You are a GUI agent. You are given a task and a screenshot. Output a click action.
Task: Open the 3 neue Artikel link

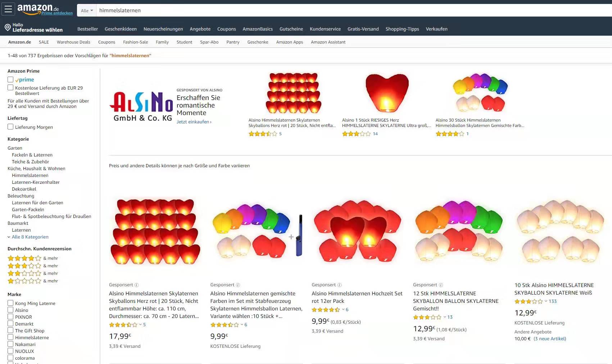[550, 339]
